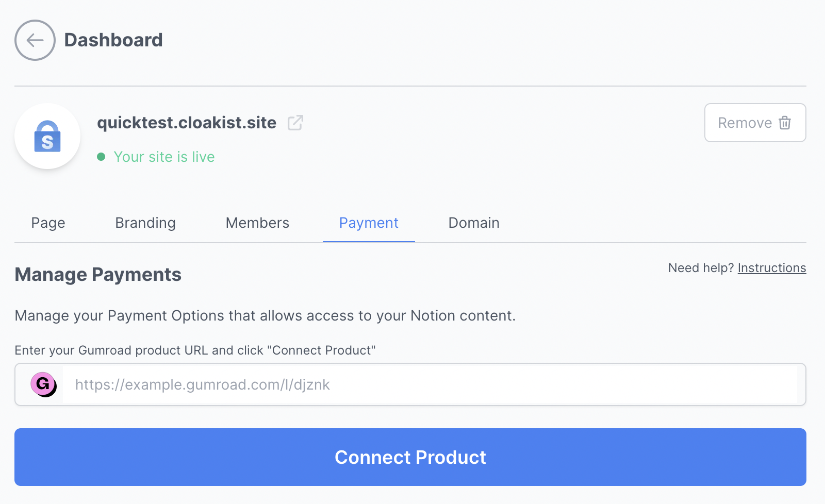
Task: Open the Page tab
Action: 48,223
